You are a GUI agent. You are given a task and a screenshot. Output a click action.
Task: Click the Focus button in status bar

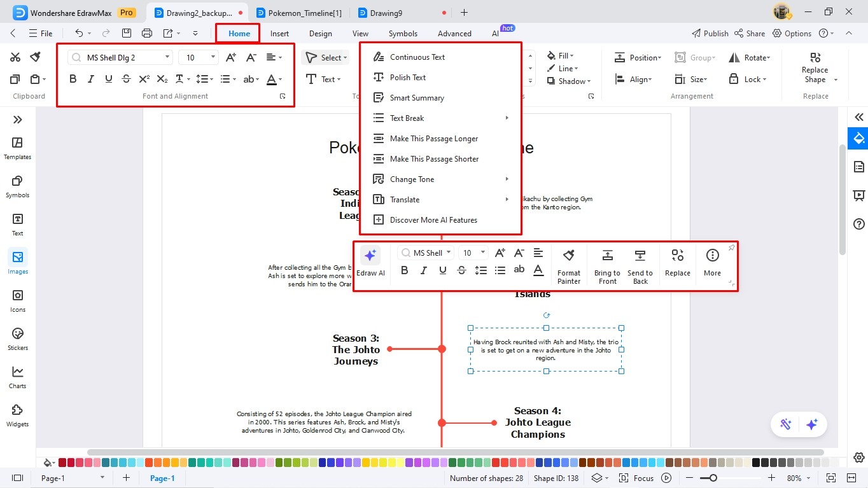click(637, 478)
